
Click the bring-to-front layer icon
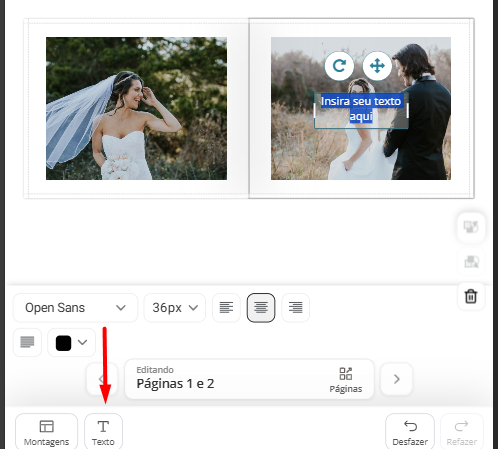pos(471,227)
